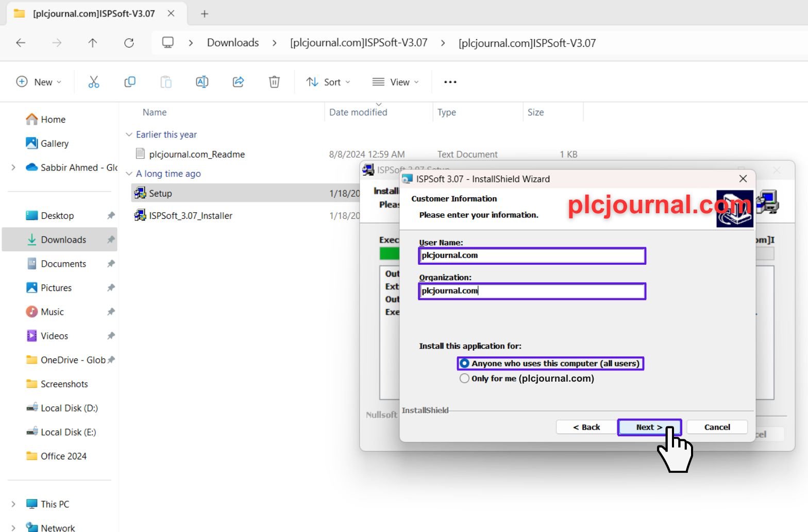Sort by Date modified column header

coord(358,112)
